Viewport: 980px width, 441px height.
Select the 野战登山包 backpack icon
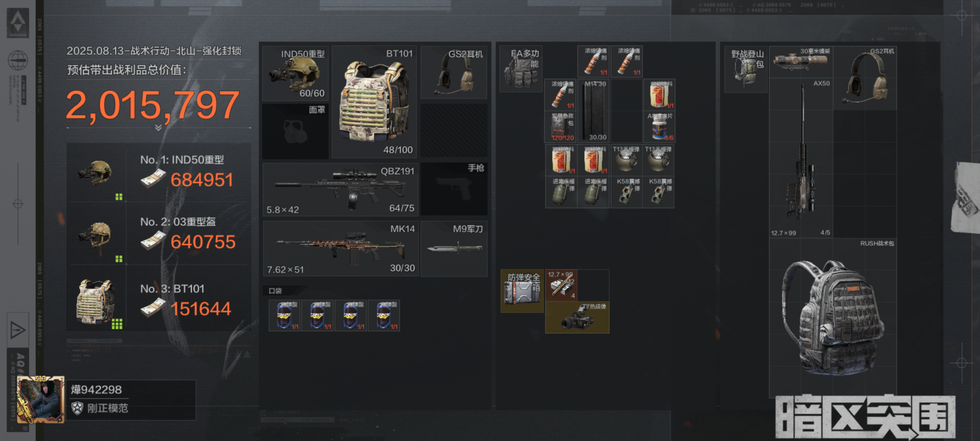pos(746,69)
